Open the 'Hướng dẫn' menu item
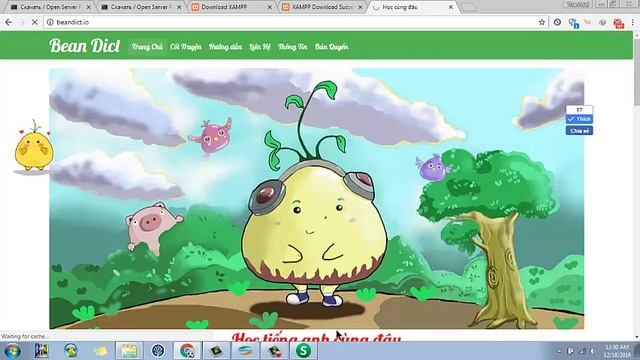Screen dimensions: 640x360 click(225, 47)
